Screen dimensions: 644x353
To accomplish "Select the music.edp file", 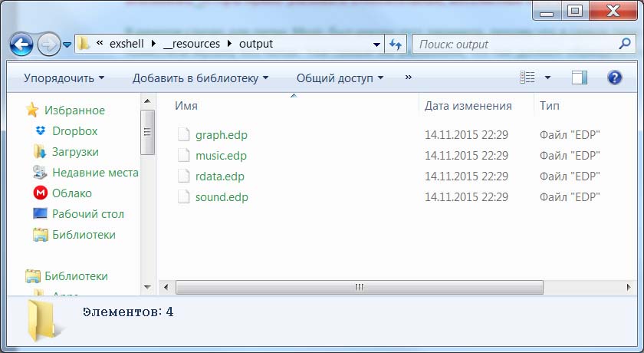I will (221, 156).
